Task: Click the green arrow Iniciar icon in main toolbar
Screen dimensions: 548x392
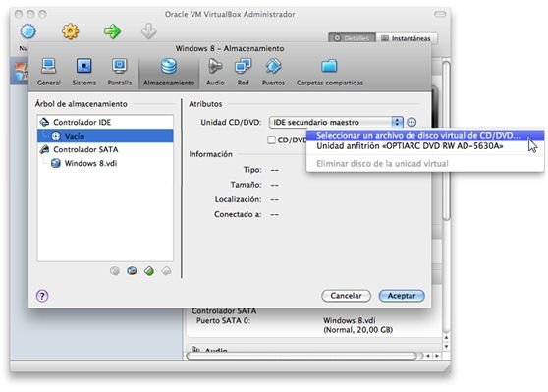Action: [112, 31]
